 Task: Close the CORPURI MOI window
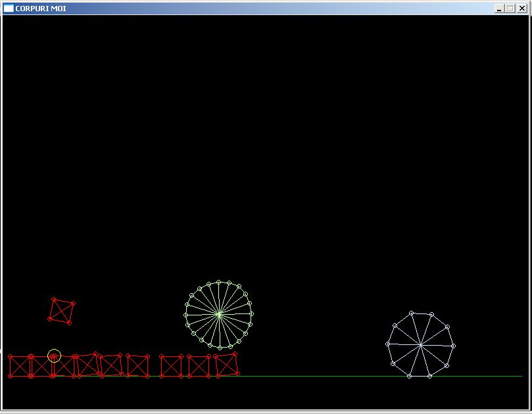click(522, 9)
